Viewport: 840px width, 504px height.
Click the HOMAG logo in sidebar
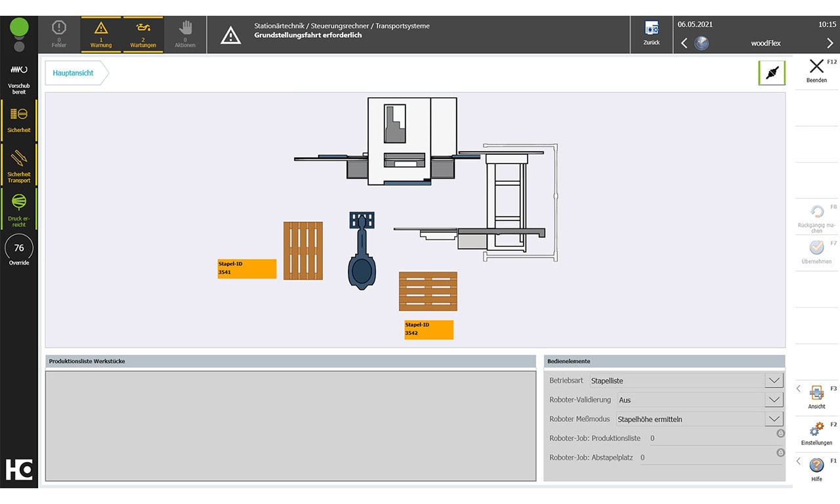coord(19,469)
